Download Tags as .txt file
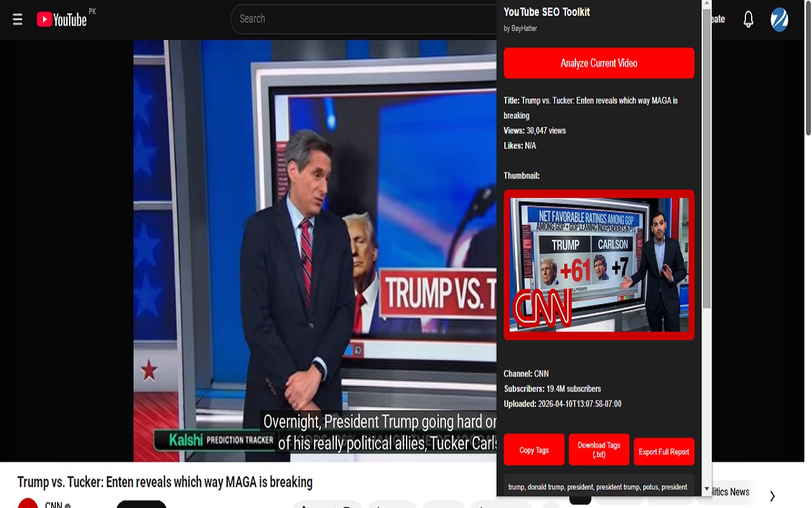The width and height of the screenshot is (812, 508). point(599,450)
